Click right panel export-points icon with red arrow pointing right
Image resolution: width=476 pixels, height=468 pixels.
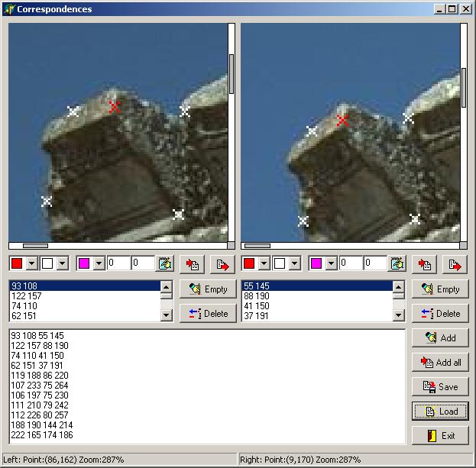(455, 264)
